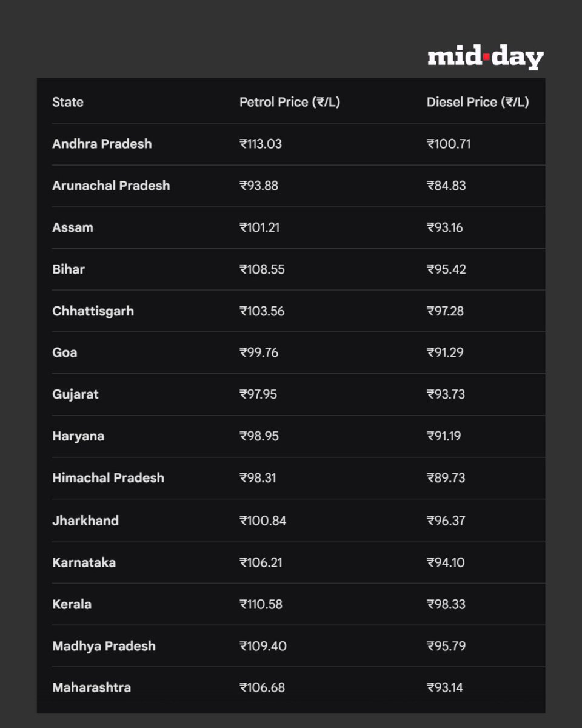Click Maharashtra diesel price ₹93.14
582x728 pixels.
point(445,687)
